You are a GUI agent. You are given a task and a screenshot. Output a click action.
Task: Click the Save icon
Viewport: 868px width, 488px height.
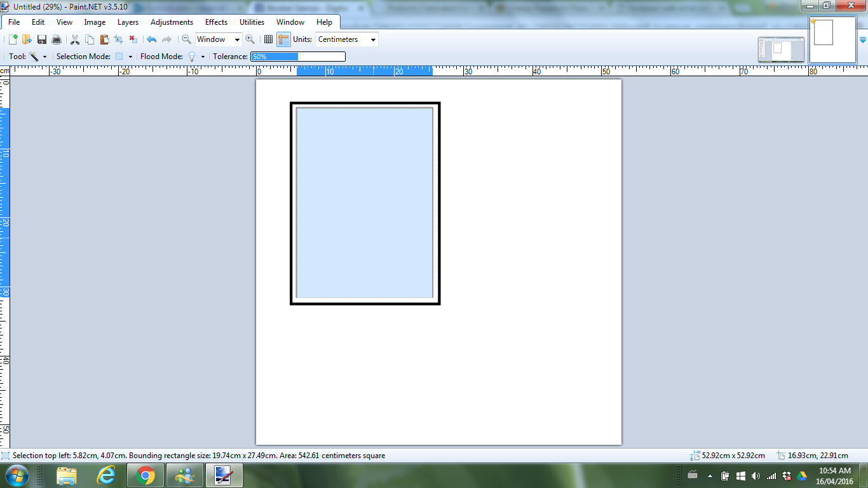point(42,39)
